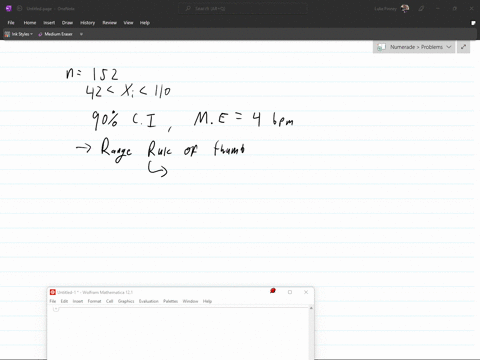Minimize the OneNote window
The height and width of the screenshot is (360, 480).
coord(438,8)
